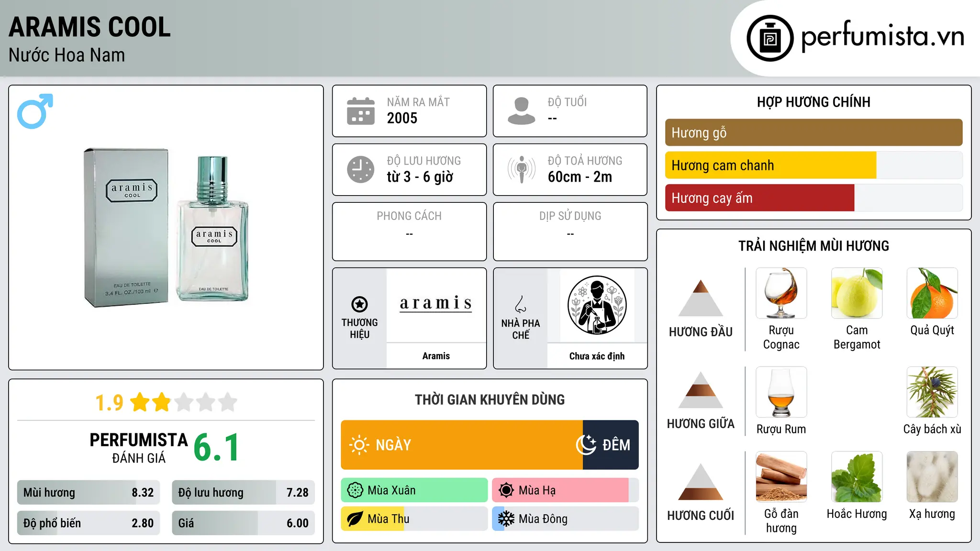Click the Mùa Đông season bar

pos(565,519)
